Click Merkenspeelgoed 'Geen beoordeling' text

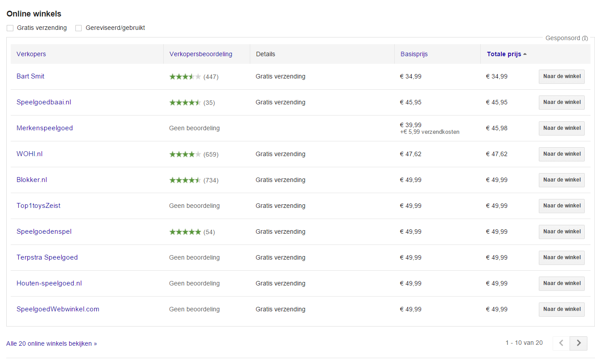pos(194,128)
